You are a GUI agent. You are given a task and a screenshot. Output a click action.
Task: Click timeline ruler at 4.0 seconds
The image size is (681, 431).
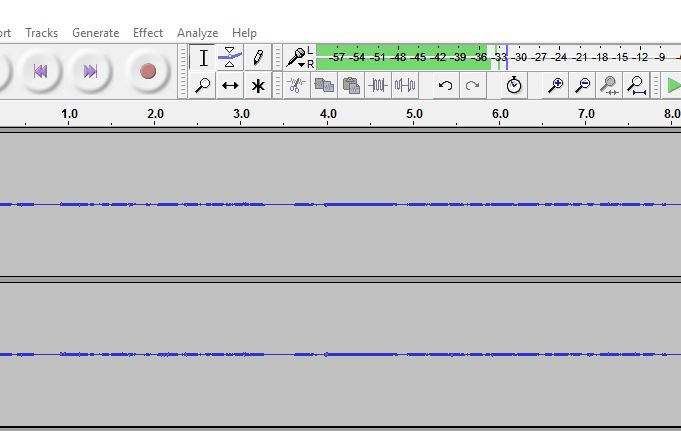click(328, 115)
